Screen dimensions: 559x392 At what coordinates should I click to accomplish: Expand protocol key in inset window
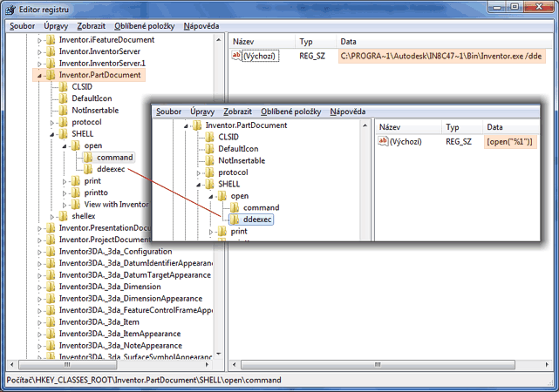(199, 173)
